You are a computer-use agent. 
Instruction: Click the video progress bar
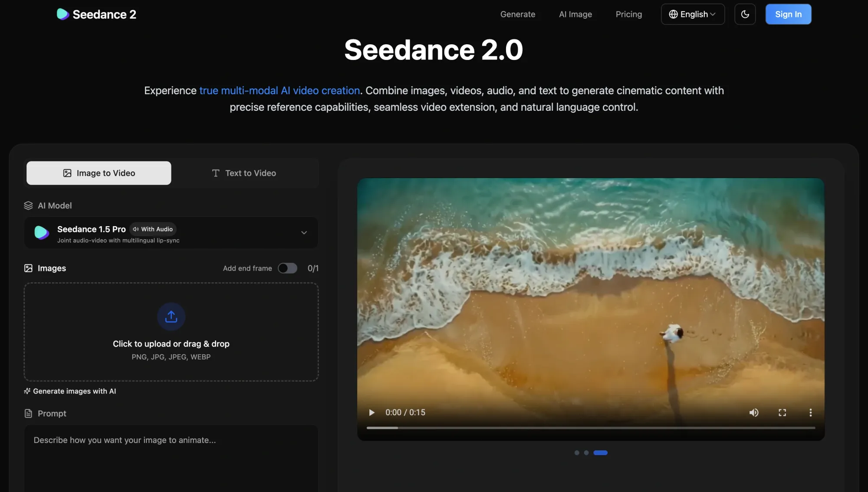click(590, 428)
